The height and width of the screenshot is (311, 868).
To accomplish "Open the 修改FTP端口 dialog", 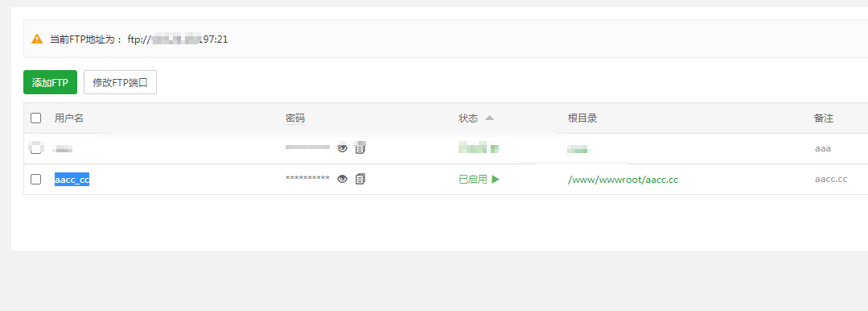I will tap(120, 83).
